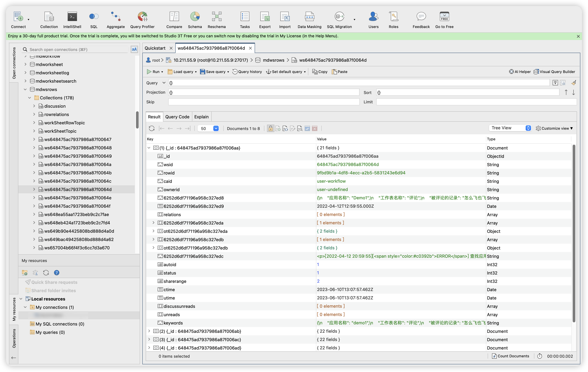The image size is (588, 372).
Task: Click the Count Documents button
Action: (x=510, y=356)
